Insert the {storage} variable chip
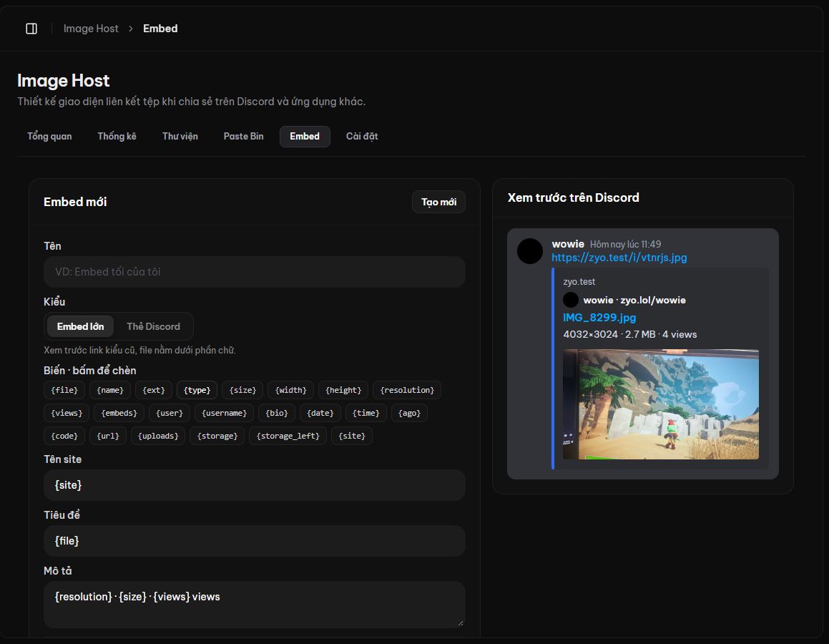This screenshot has height=644, width=829. tap(217, 436)
